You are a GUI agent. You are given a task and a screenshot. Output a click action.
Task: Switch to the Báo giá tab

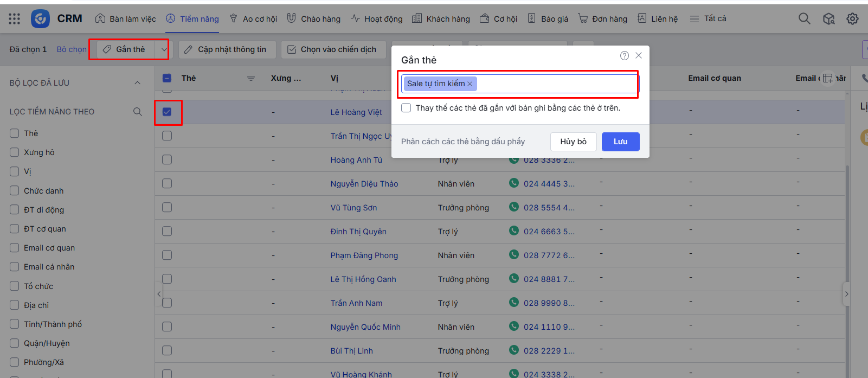[548, 19]
